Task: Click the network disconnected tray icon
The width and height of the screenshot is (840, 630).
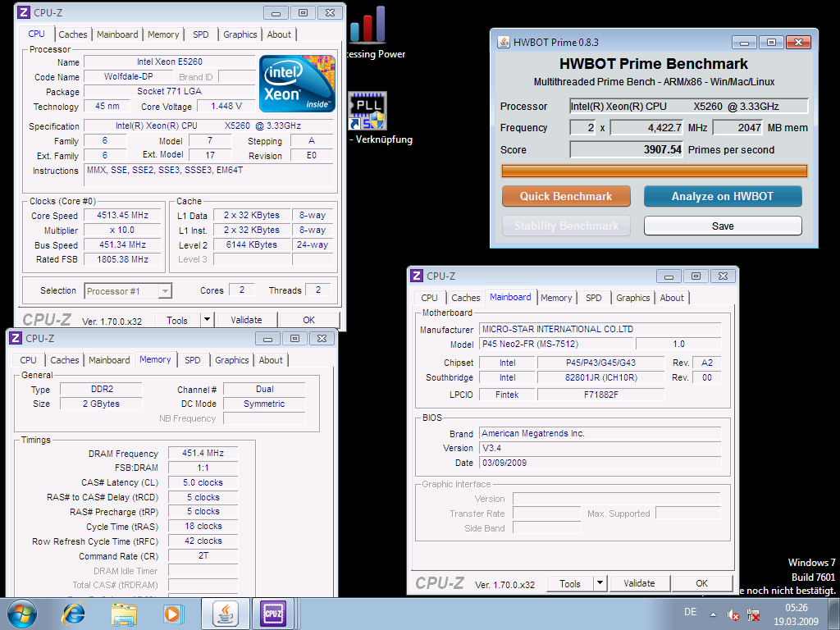Action: tap(753, 614)
